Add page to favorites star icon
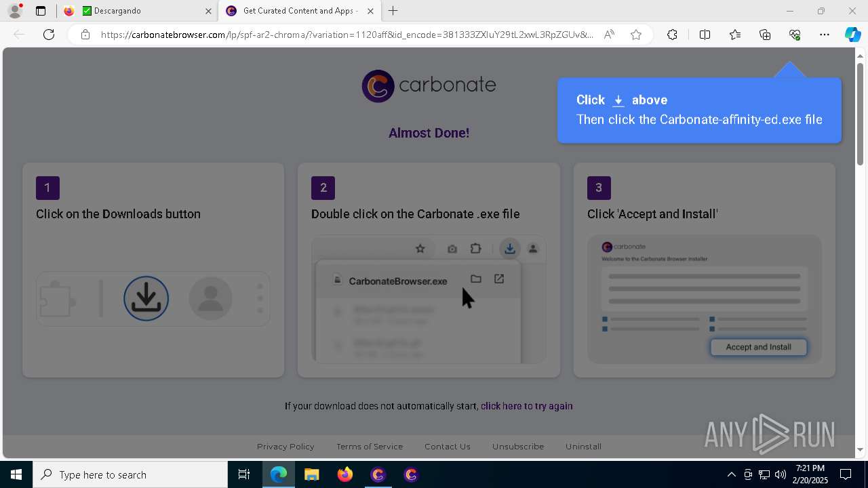The width and height of the screenshot is (868, 488). [636, 35]
